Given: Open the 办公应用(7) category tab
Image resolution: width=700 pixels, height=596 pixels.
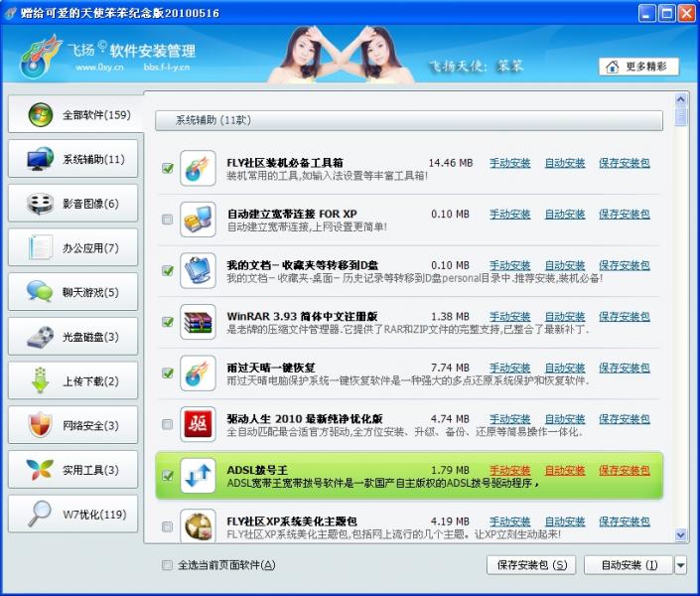Looking at the screenshot, I should 73,247.
